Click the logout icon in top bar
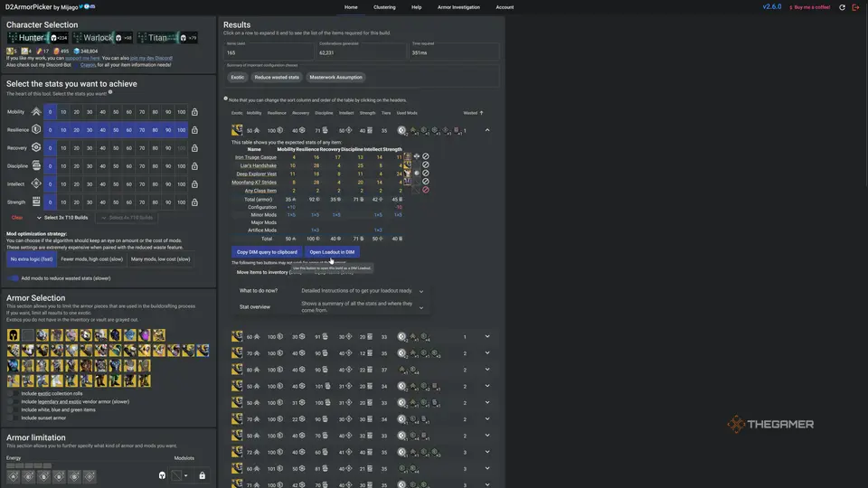868x488 pixels. (856, 7)
